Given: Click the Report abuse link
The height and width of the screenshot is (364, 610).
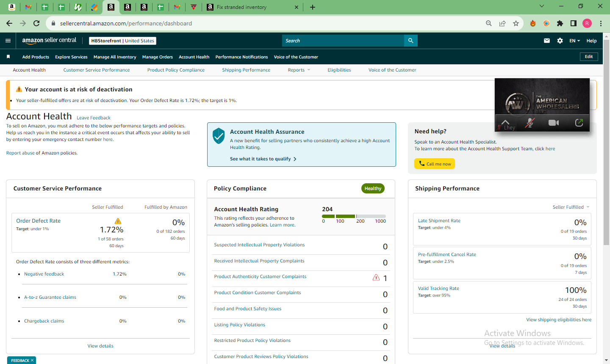Looking at the screenshot, I should click(x=20, y=153).
